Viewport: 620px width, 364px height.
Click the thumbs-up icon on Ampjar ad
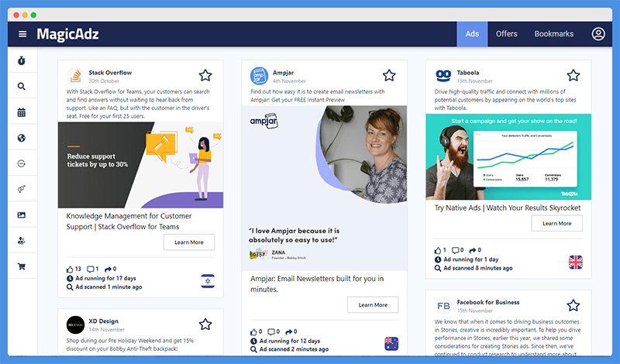(254, 332)
